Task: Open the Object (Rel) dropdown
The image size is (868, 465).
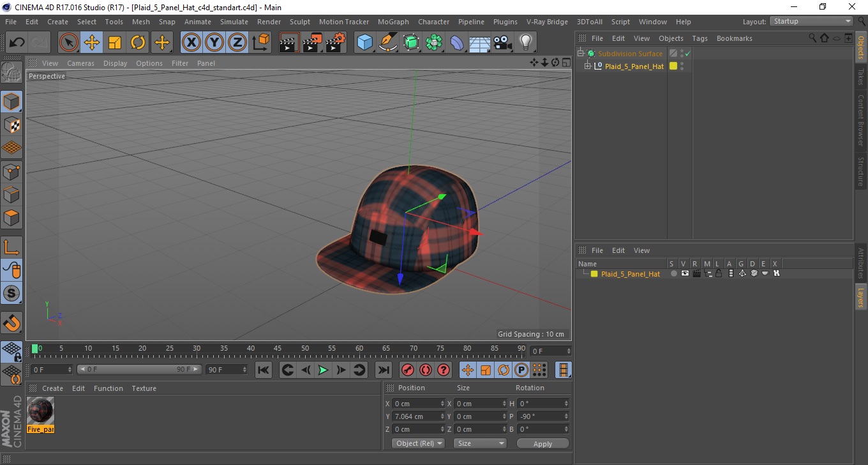Action: [x=418, y=443]
